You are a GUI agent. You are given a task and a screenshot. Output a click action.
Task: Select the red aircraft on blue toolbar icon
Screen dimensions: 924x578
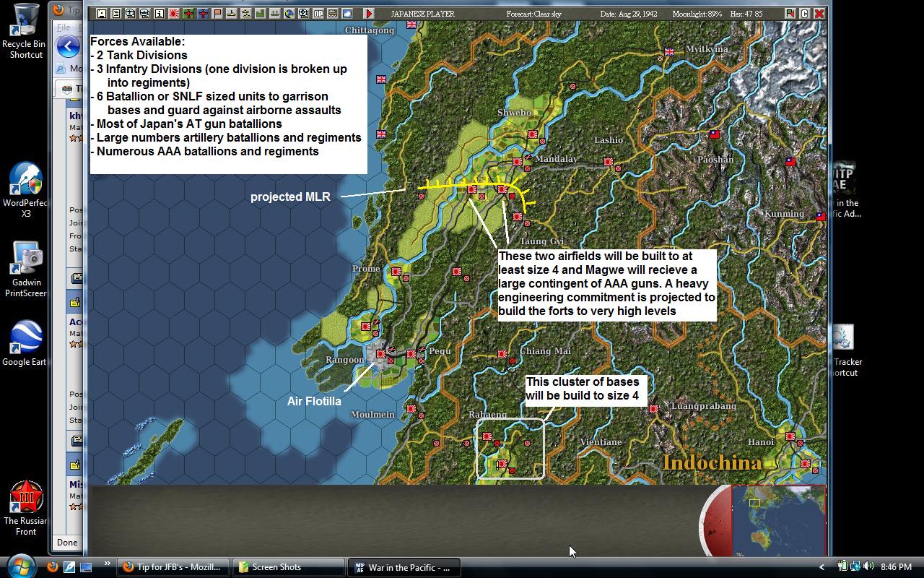tap(203, 13)
